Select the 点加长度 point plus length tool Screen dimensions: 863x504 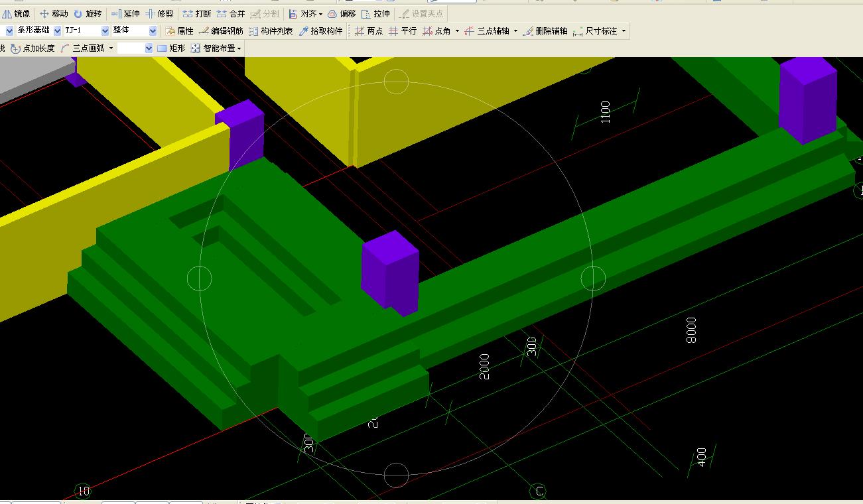point(33,48)
